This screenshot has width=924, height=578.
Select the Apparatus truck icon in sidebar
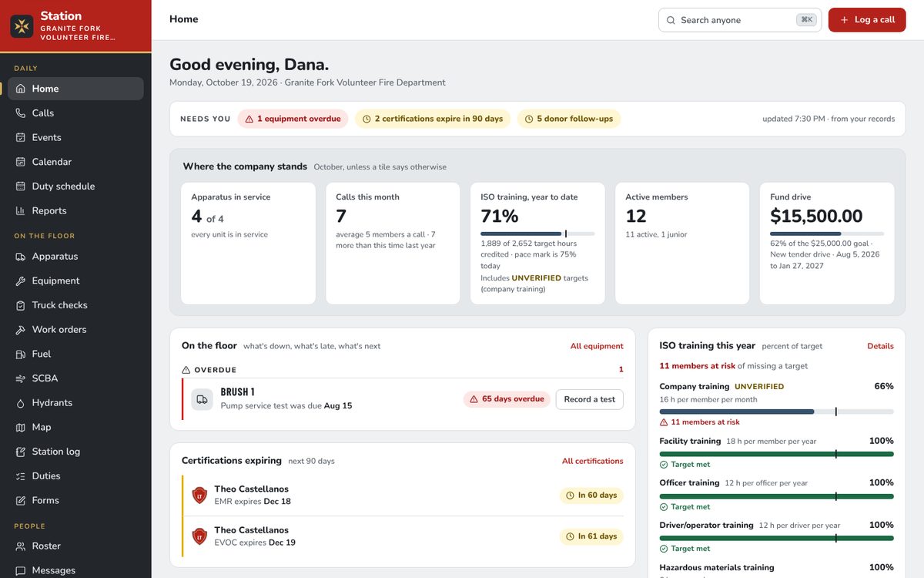pos(21,257)
